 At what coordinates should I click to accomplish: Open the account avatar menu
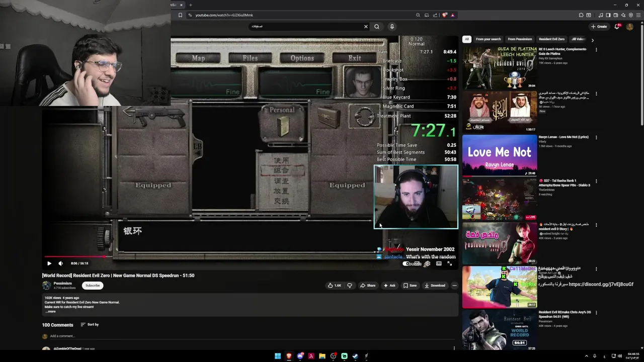coord(629,27)
